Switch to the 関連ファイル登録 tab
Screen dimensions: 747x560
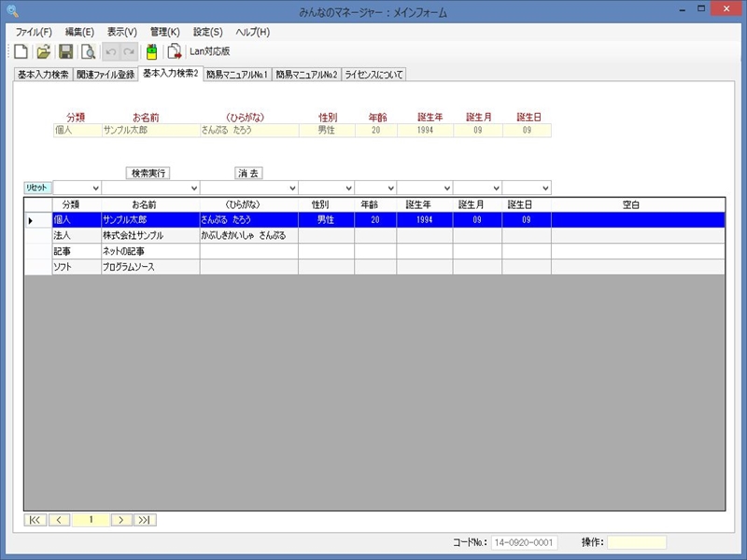[x=106, y=74]
